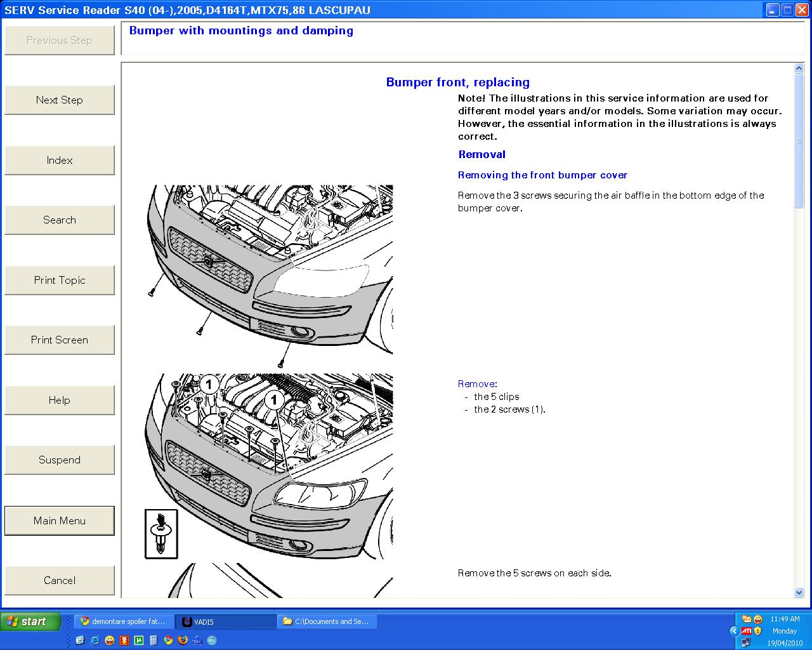
Task: Click Print Topic button
Action: (x=60, y=280)
